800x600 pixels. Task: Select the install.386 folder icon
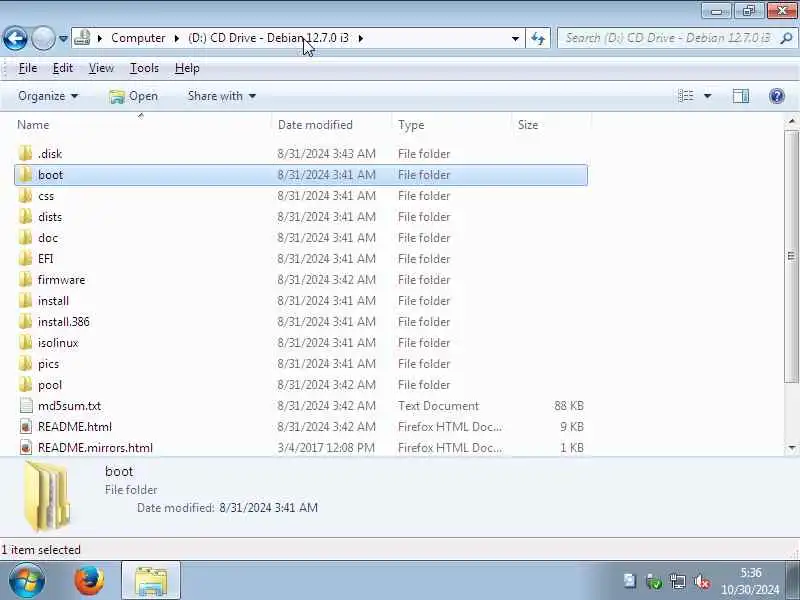25,322
